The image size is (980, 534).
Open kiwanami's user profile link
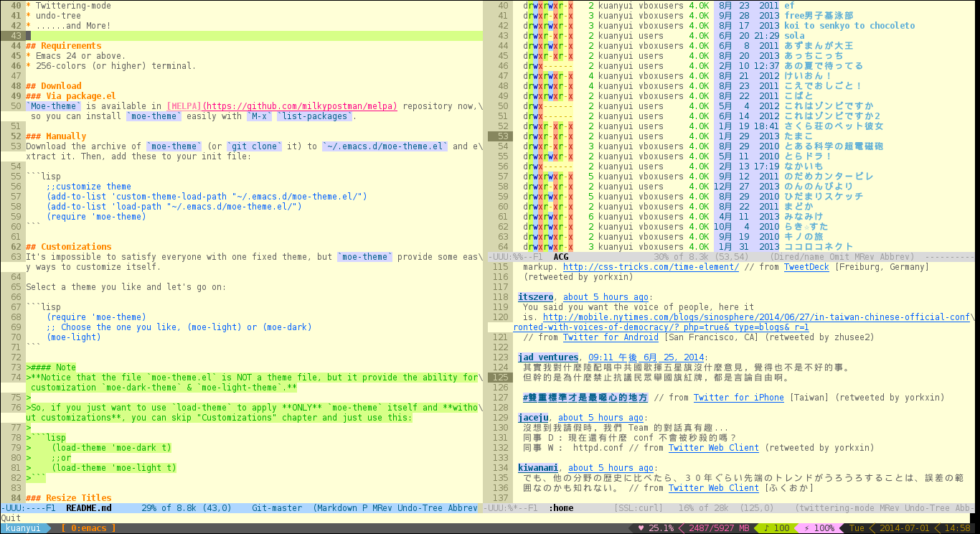(x=538, y=468)
